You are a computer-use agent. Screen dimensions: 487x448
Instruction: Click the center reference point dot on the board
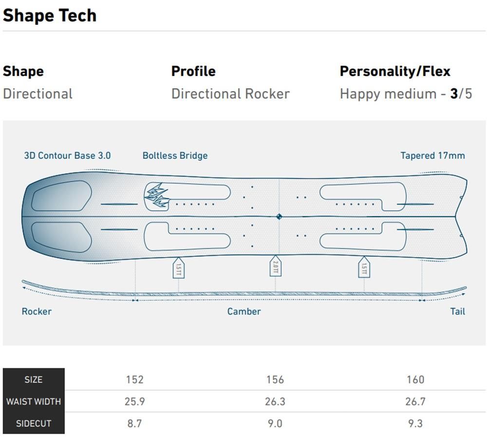pos(279,217)
